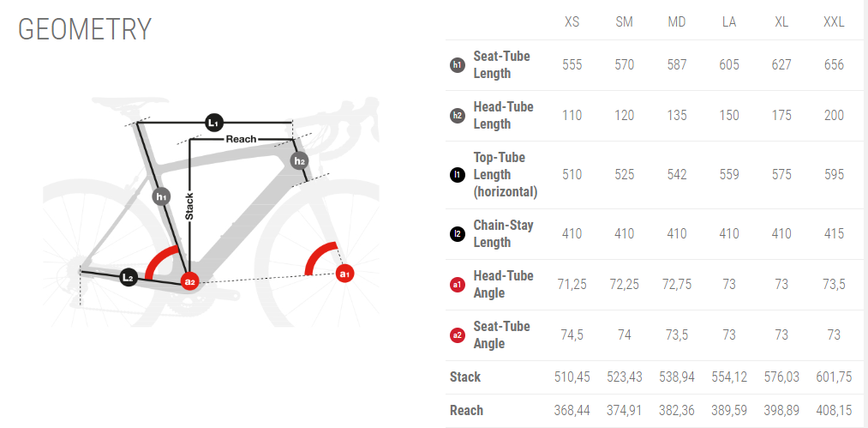The image size is (868, 428).
Task: Click the L2 marker on diagram chainstay
Action: tap(128, 276)
